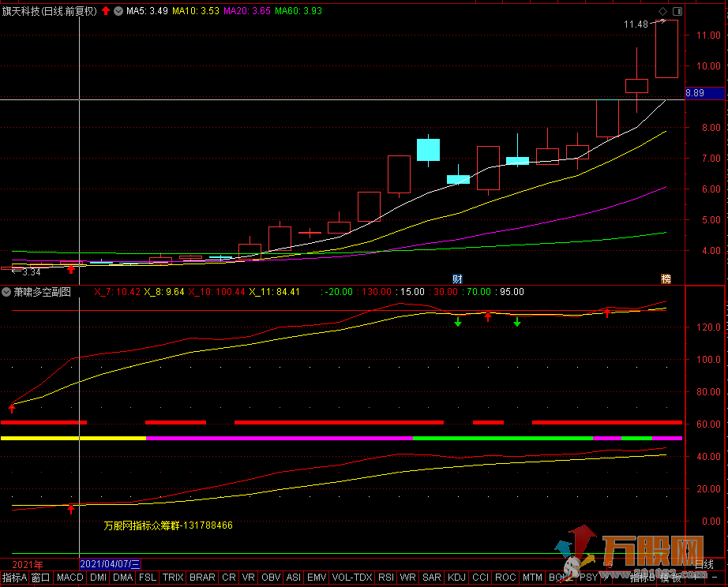Click the MA20: 3.65 legend value

click(247, 11)
